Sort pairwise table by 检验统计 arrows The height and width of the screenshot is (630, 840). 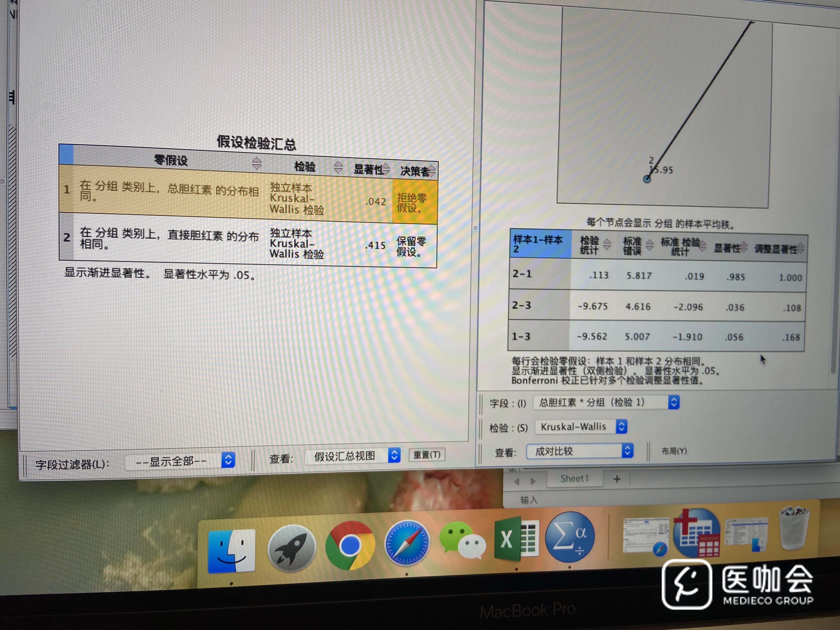607,244
